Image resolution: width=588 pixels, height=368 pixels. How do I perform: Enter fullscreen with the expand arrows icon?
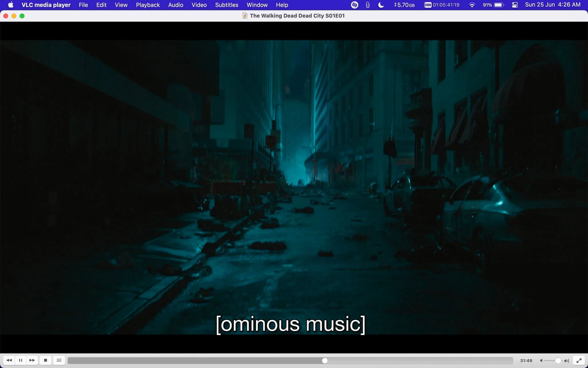579,360
